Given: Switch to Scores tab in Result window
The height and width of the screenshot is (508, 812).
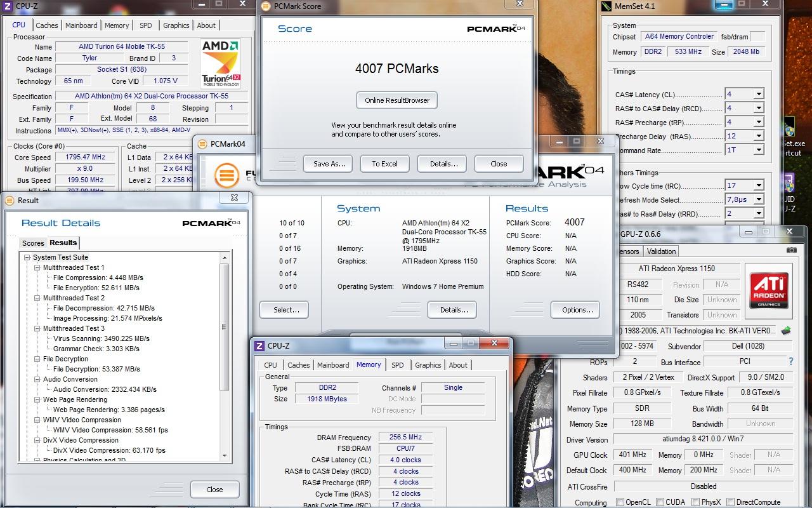Looking at the screenshot, I should [33, 243].
